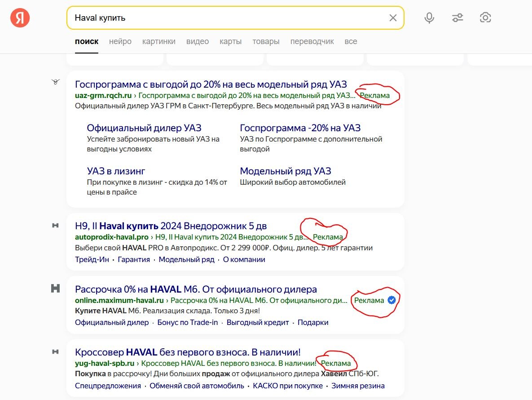
Task: Open the карты section
Action: coord(230,41)
